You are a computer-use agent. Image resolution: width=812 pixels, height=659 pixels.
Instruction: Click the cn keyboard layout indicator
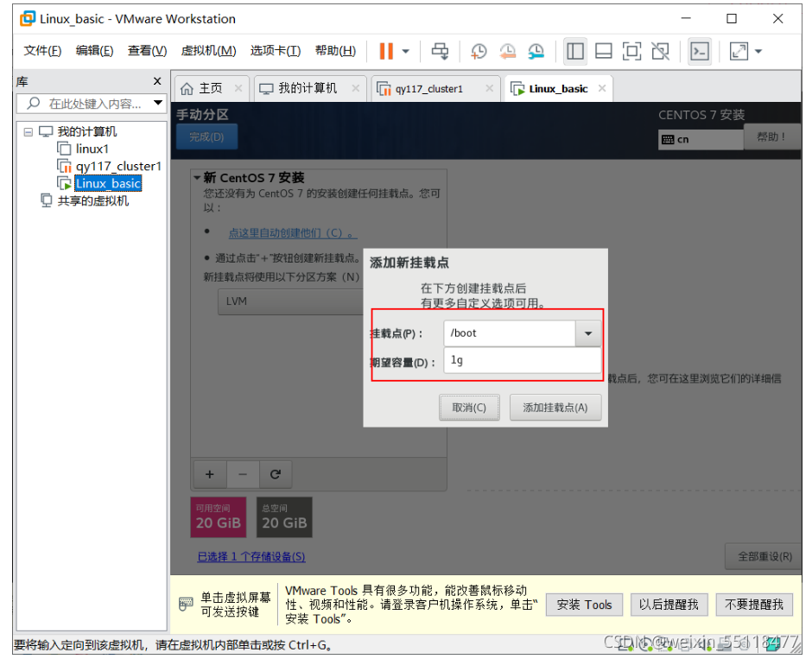click(701, 139)
